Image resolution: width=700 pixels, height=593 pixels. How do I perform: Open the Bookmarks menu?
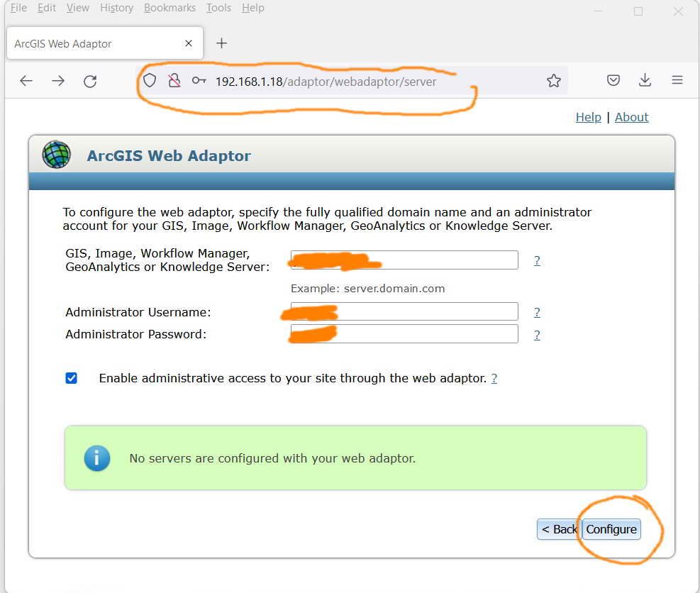[170, 8]
